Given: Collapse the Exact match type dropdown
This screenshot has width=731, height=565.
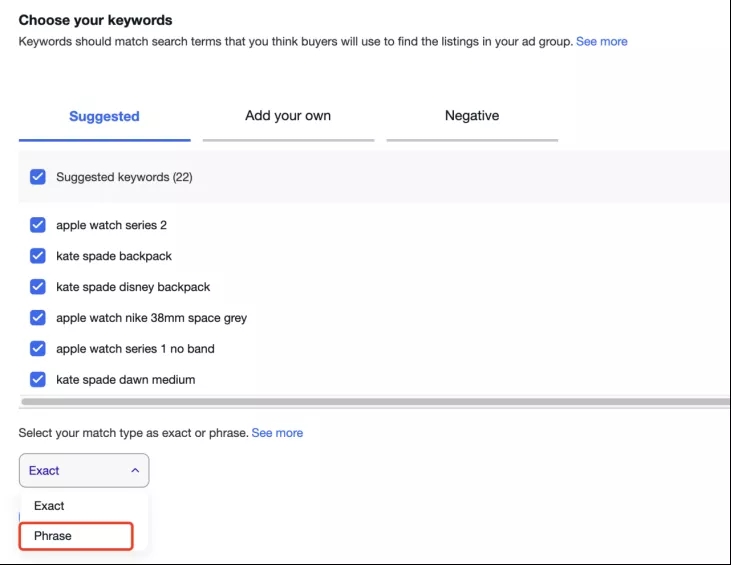Looking at the screenshot, I should point(84,470).
